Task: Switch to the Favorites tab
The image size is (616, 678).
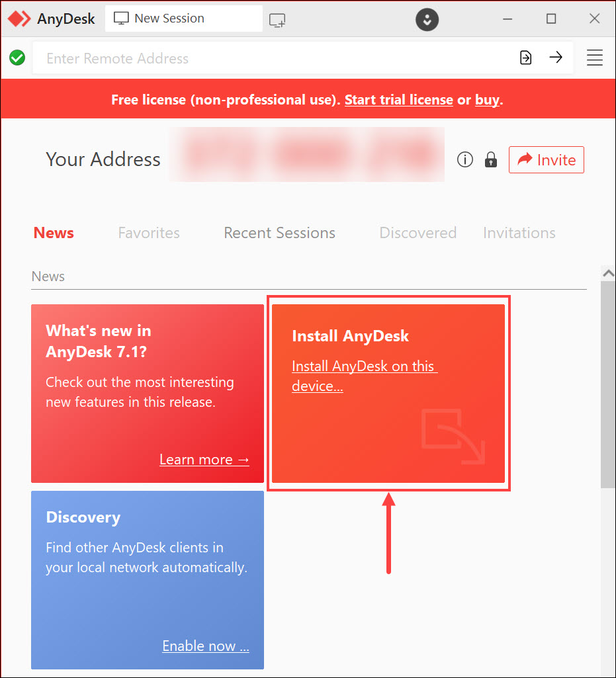Action: click(x=149, y=233)
